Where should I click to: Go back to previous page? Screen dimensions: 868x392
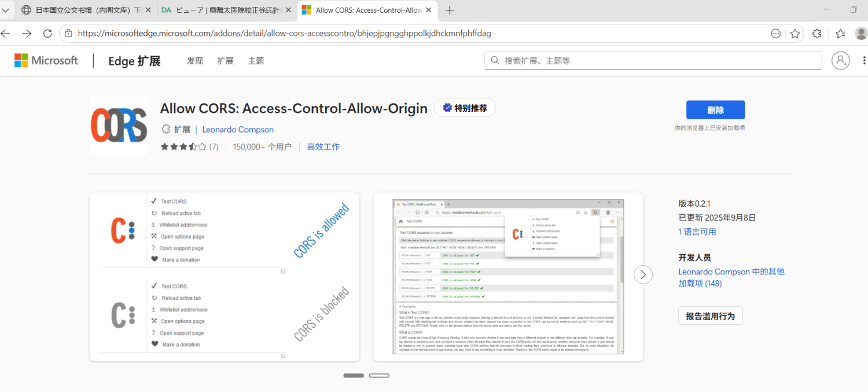point(6,34)
